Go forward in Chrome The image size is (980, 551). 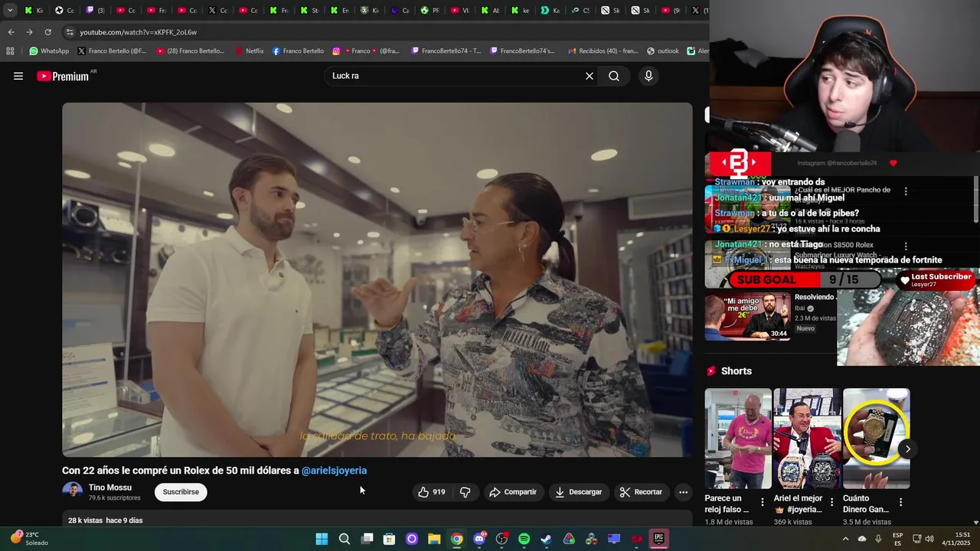[x=29, y=32]
